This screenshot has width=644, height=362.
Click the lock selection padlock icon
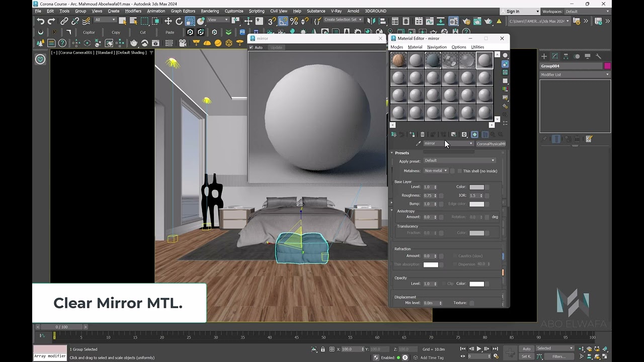click(x=323, y=349)
